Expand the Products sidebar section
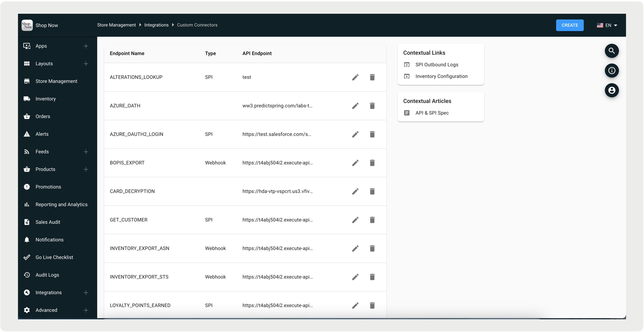The image size is (644, 332). pos(86,170)
